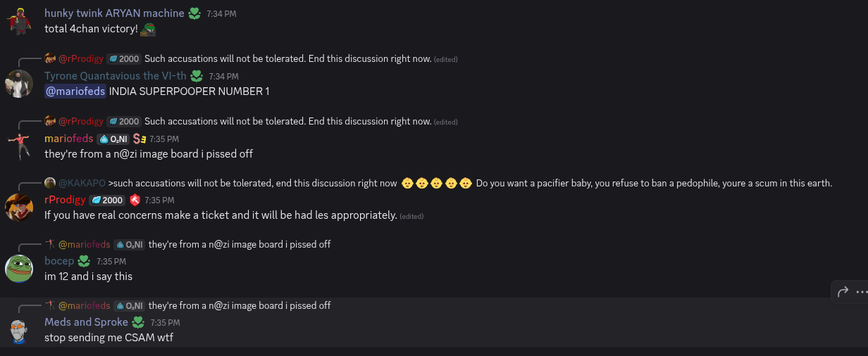Click the highlighted @mariofeds mention
This screenshot has width=868, height=356.
pos(75,91)
